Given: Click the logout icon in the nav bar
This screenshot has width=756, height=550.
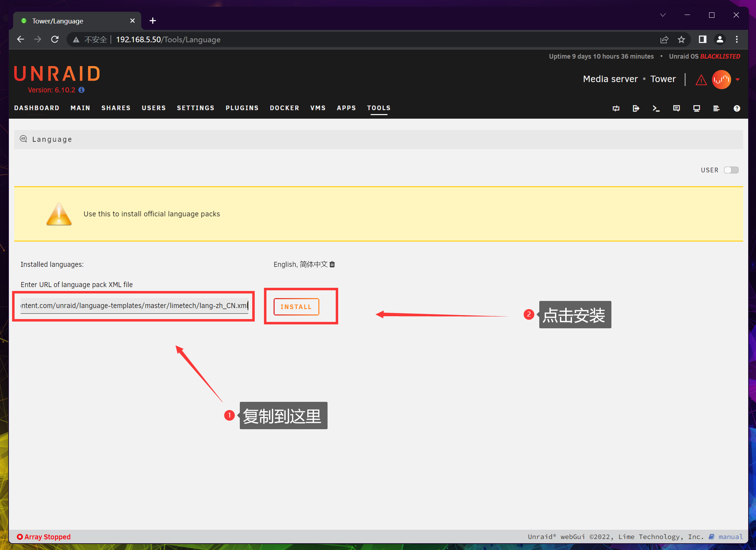Looking at the screenshot, I should [x=636, y=108].
